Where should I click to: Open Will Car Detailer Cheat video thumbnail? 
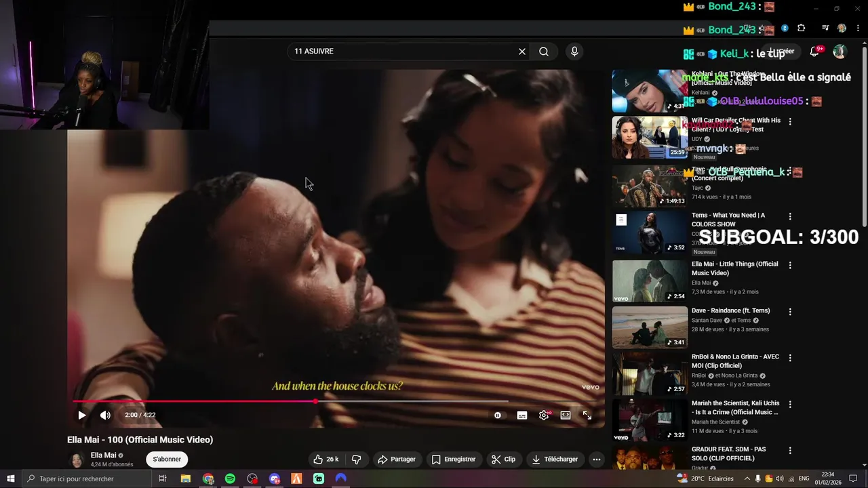pos(650,138)
